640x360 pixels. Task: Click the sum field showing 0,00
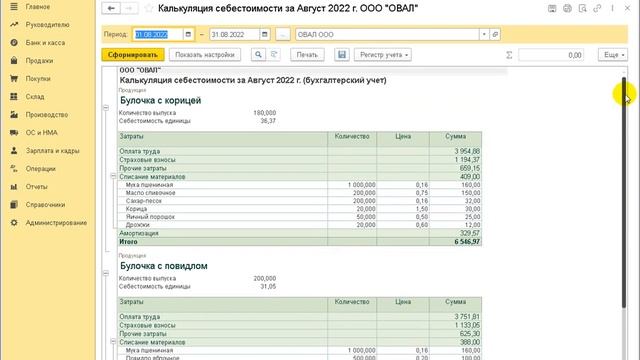(x=551, y=55)
